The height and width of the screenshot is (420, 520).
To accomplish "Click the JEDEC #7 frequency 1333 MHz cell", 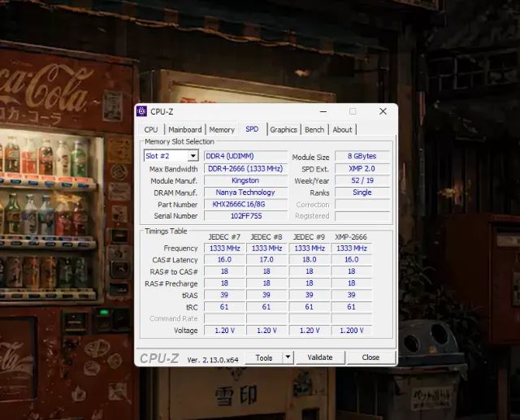I will pyautogui.click(x=224, y=249).
